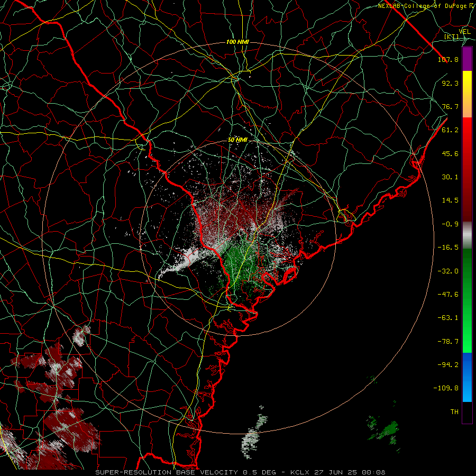The width and height of the screenshot is (476, 476).
Task: Click the Super-Resolution Base Velocity caption line
Action: pos(241,472)
